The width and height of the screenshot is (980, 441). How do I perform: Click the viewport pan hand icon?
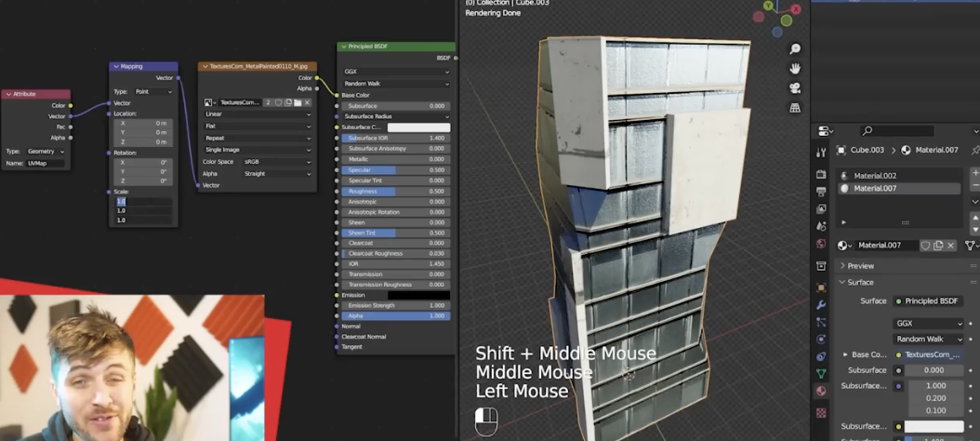coord(795,68)
